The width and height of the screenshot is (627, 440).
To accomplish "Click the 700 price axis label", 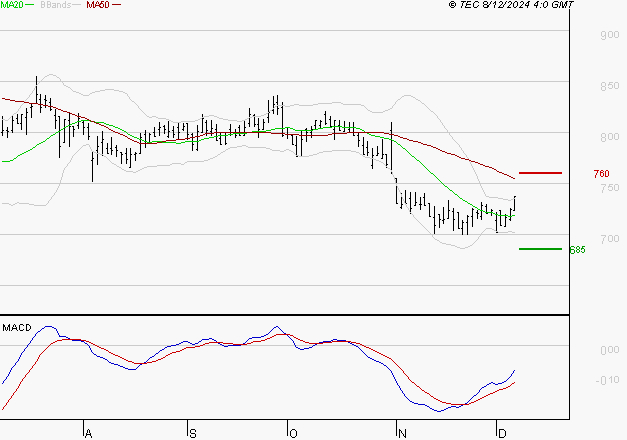I will (x=607, y=239).
